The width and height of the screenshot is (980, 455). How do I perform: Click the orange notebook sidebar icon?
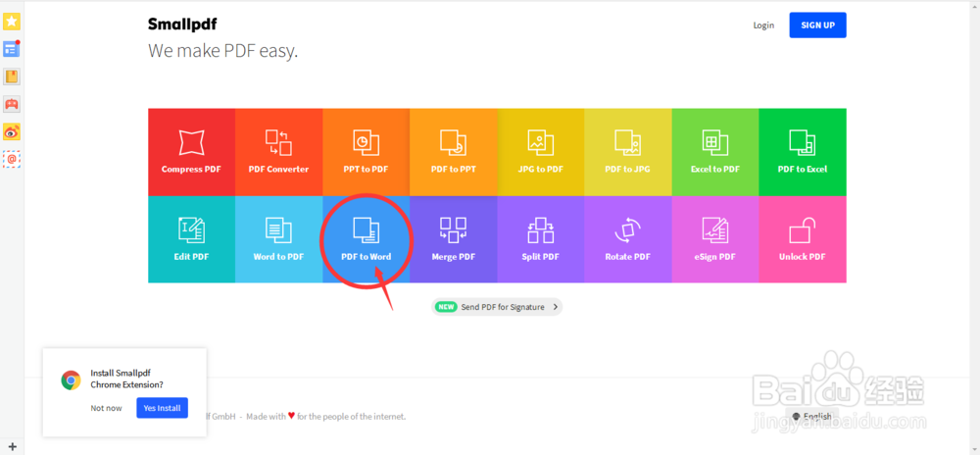tap(11, 76)
